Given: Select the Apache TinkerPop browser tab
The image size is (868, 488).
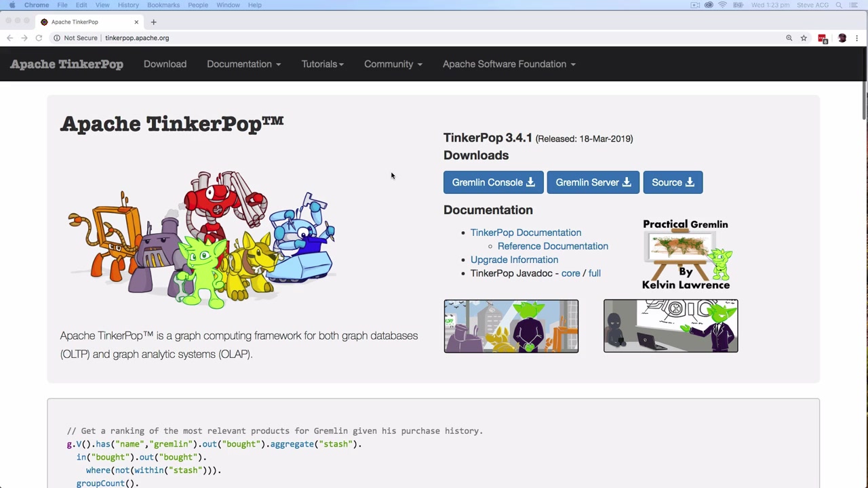Looking at the screenshot, I should (x=88, y=22).
